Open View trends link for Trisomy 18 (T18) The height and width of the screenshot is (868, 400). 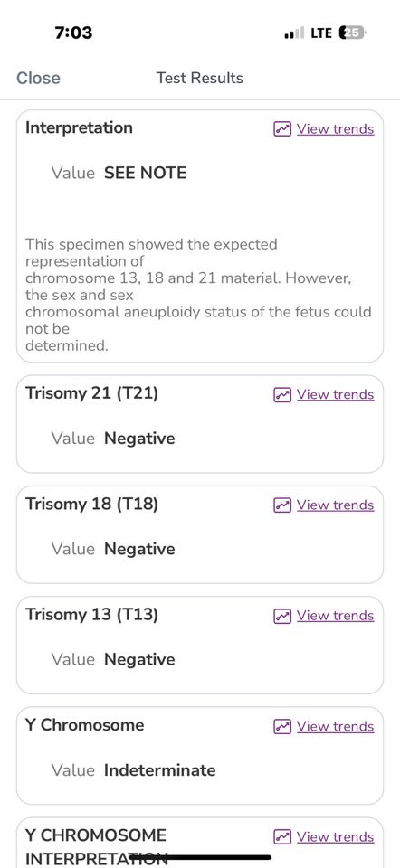coord(335,505)
